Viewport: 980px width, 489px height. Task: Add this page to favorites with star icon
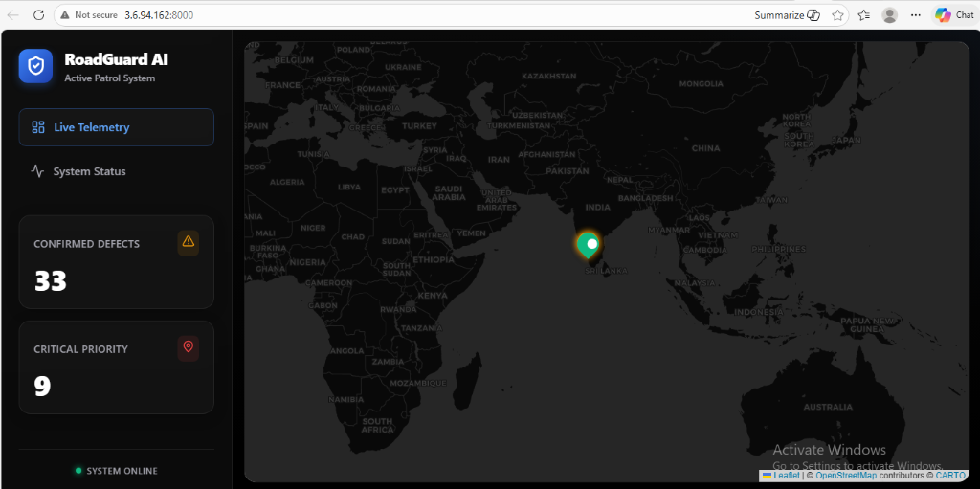838,15
